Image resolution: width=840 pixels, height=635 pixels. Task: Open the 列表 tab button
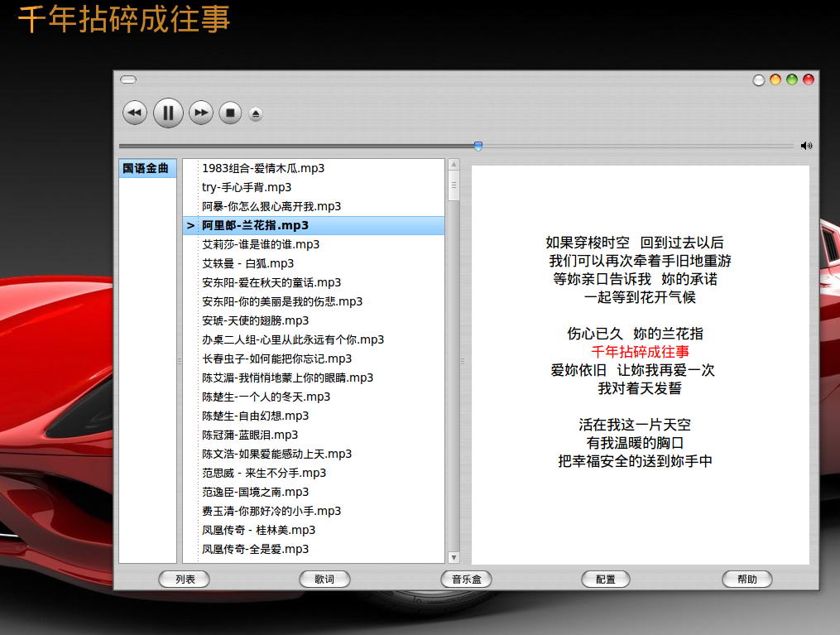(x=185, y=580)
